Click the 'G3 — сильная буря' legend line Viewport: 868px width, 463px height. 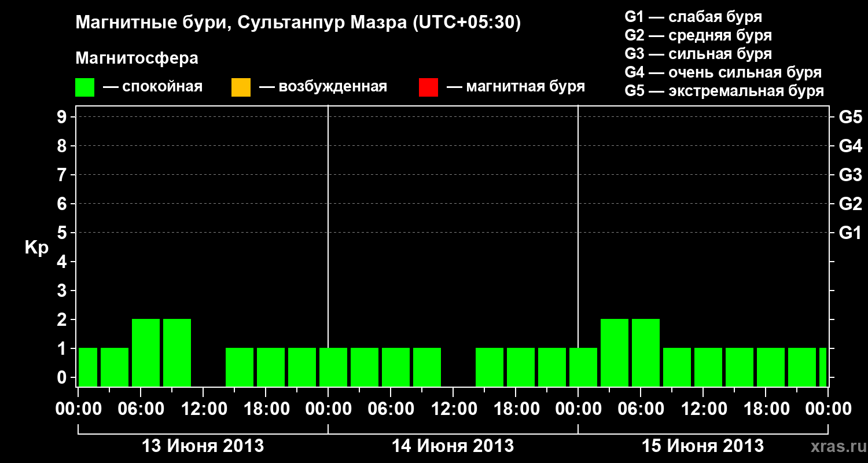698,54
